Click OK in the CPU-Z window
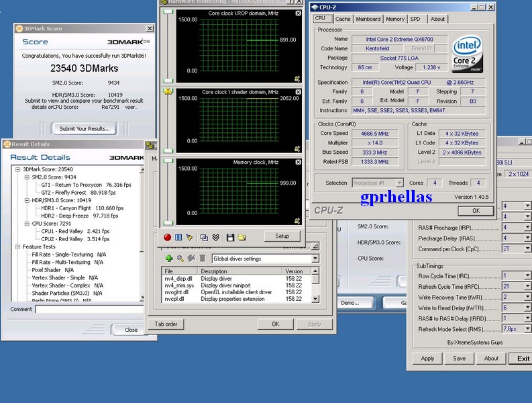Viewport: 532px width, 403px height. click(476, 211)
